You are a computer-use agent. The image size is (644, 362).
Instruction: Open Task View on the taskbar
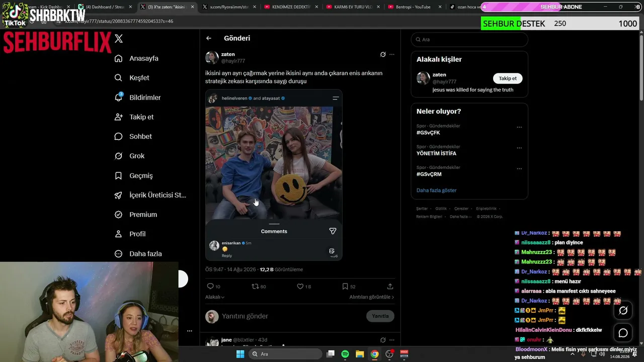click(331, 354)
